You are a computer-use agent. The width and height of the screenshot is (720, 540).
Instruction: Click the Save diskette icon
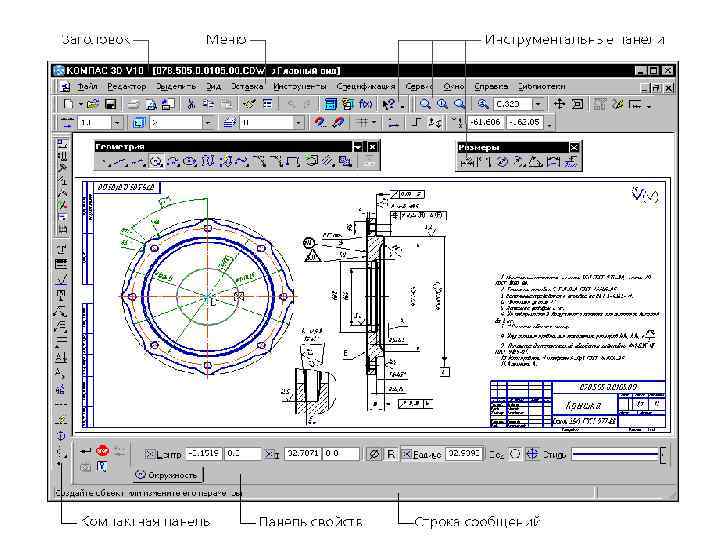[x=110, y=104]
